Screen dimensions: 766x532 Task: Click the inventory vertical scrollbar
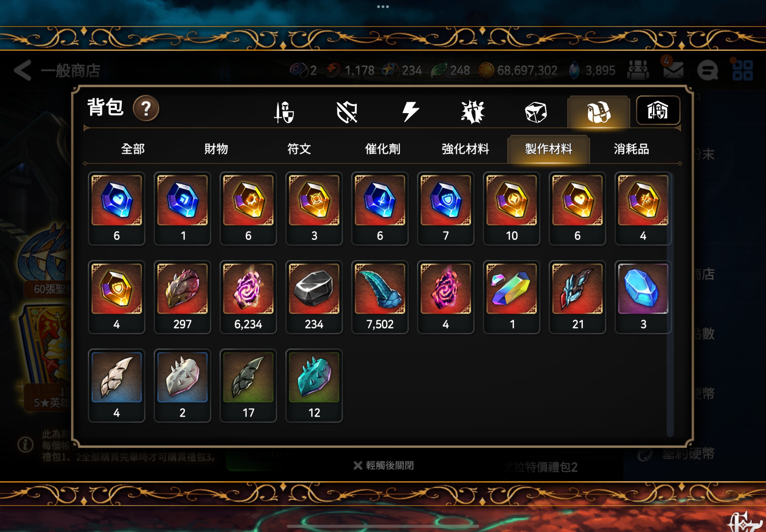coord(670,304)
